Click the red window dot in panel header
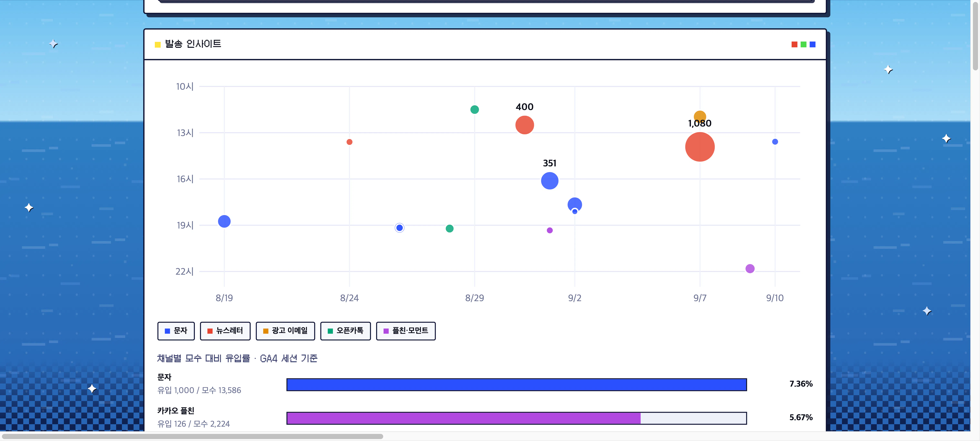The image size is (980, 441). tap(794, 45)
